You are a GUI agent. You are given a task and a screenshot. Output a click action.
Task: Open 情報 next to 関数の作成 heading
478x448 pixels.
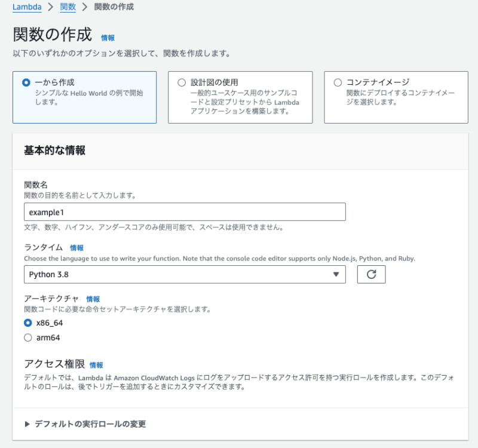pos(108,37)
